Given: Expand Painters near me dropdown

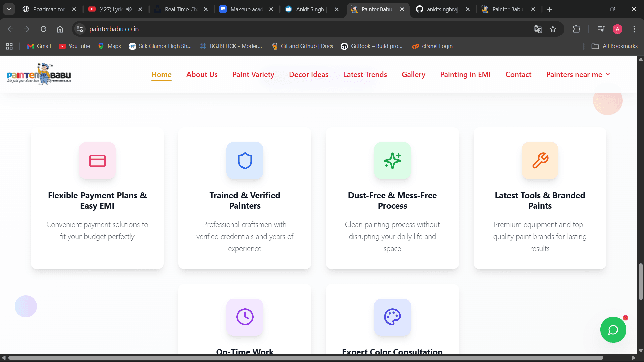Looking at the screenshot, I should (x=578, y=74).
